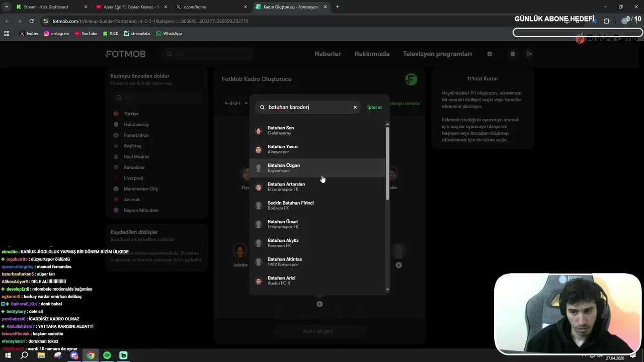Image resolution: width=644 pixels, height=362 pixels.
Task: Click the FotMob logo in header
Action: 125,54
